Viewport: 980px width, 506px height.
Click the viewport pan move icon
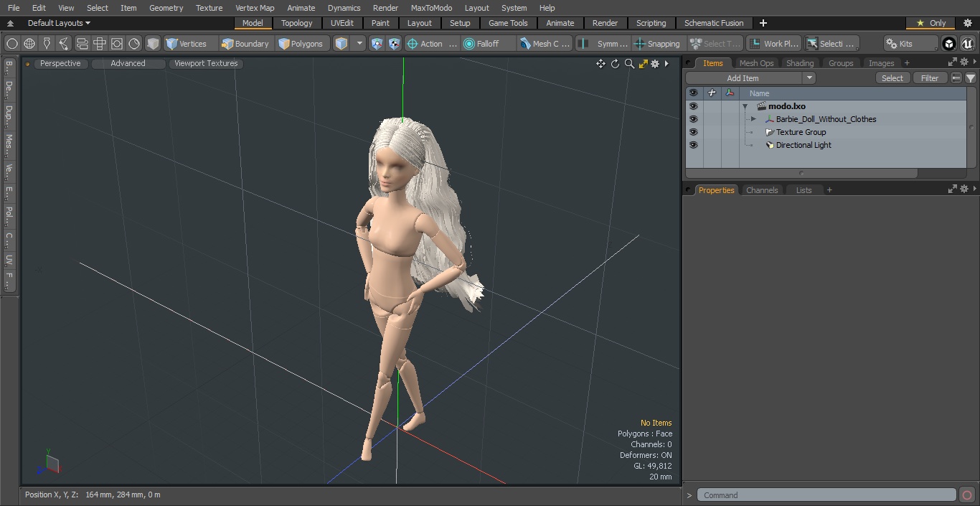(600, 64)
